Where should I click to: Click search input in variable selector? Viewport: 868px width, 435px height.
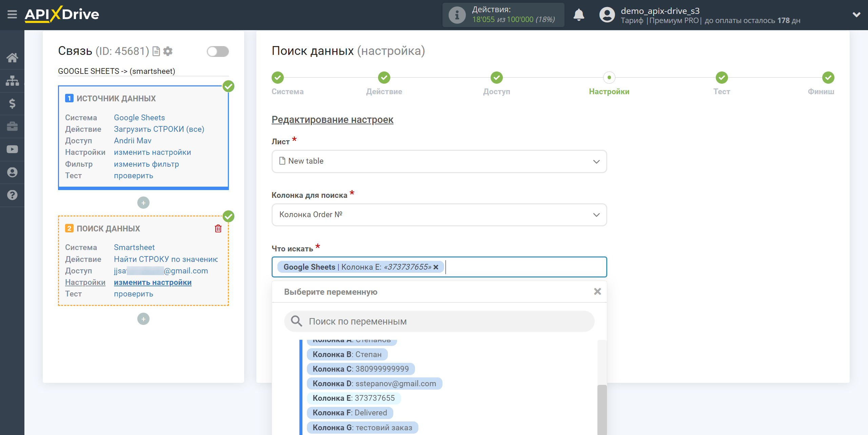pyautogui.click(x=438, y=321)
